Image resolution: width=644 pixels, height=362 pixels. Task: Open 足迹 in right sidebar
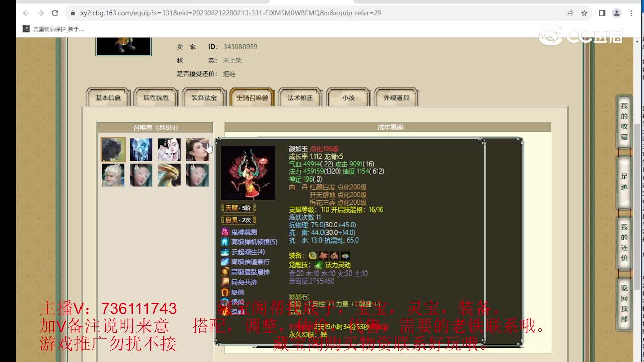tap(624, 183)
